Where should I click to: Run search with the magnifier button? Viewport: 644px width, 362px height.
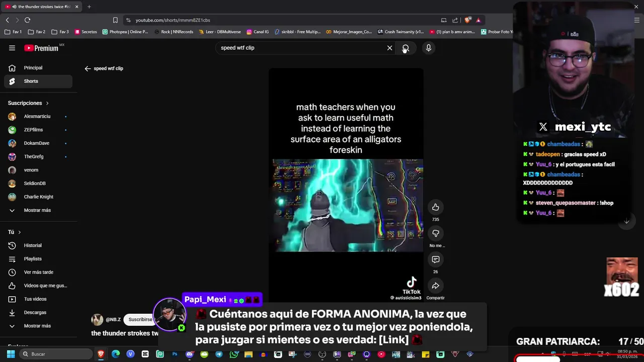coord(406,48)
